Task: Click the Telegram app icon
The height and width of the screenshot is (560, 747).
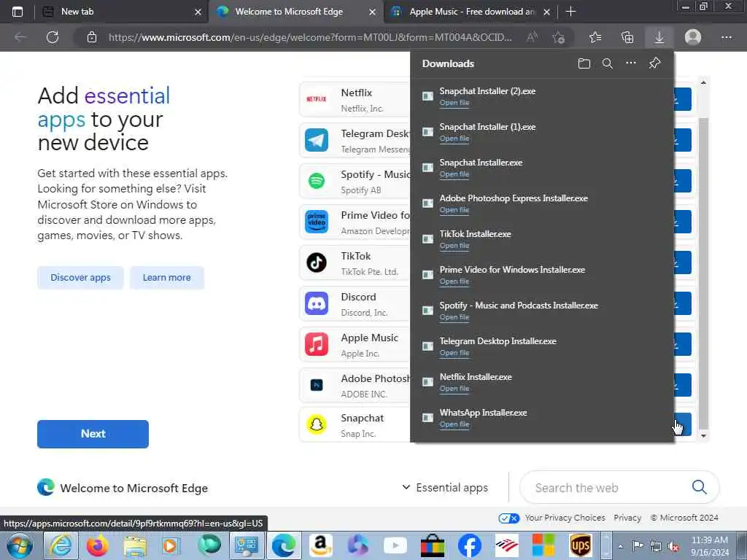Action: tap(317, 140)
